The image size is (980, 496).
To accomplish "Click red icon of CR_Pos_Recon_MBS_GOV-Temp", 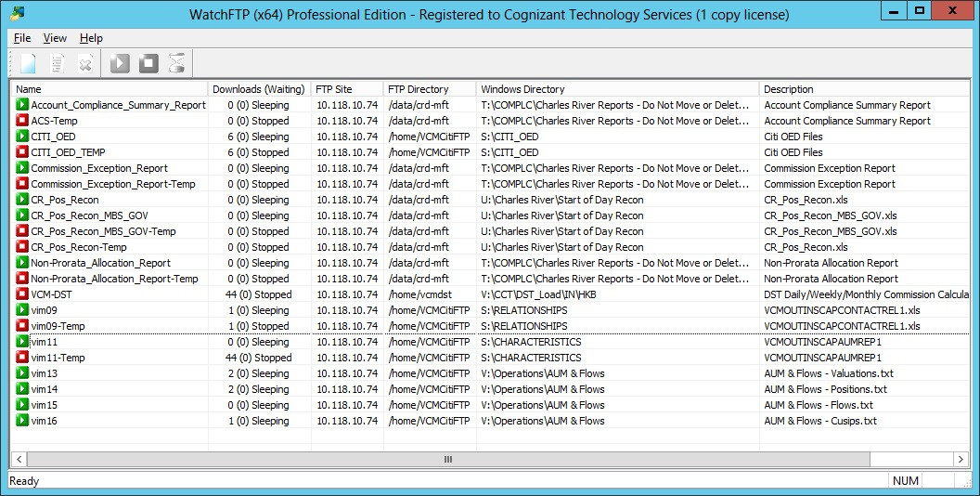I will point(22,231).
